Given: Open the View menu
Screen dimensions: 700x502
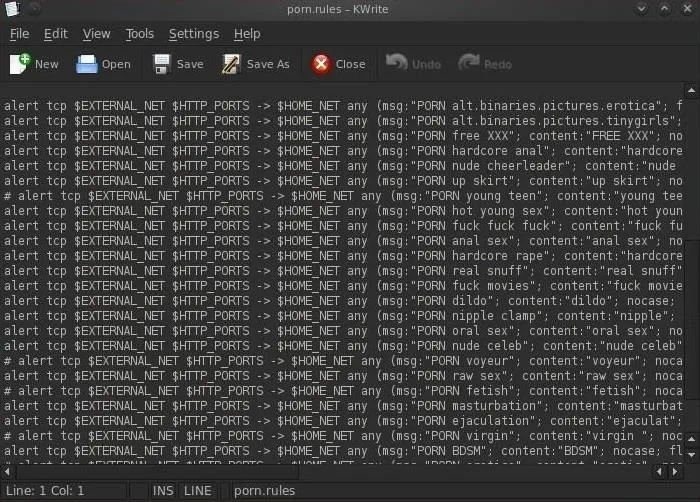Looking at the screenshot, I should (96, 34).
